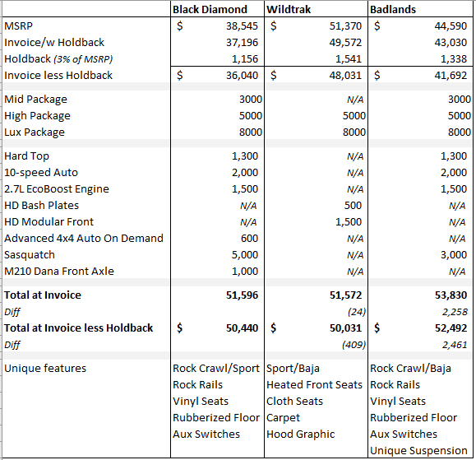Click the Invoice/w Holdback label

(x=54, y=42)
